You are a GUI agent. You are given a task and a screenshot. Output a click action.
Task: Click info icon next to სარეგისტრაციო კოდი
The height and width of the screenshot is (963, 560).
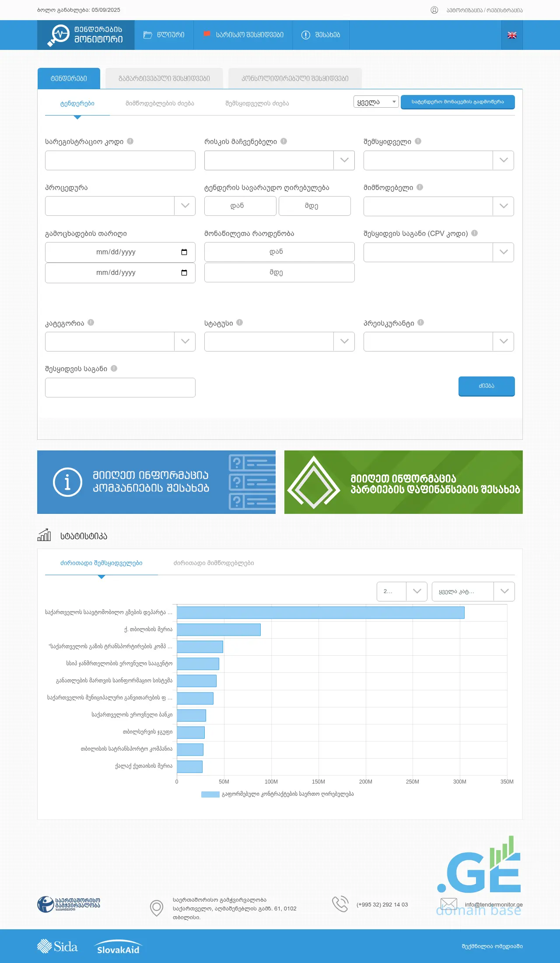(x=130, y=141)
